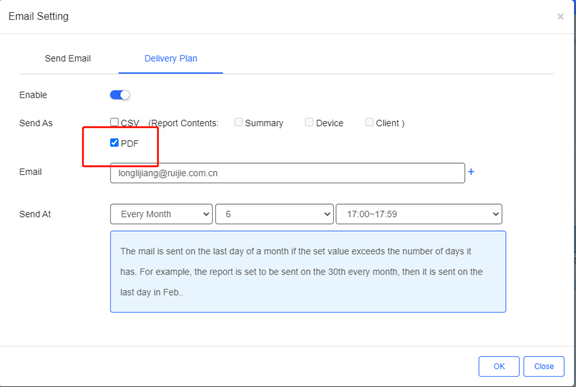The image size is (576, 387).
Task: Click the note about mail sent on last day
Action: click(x=308, y=272)
